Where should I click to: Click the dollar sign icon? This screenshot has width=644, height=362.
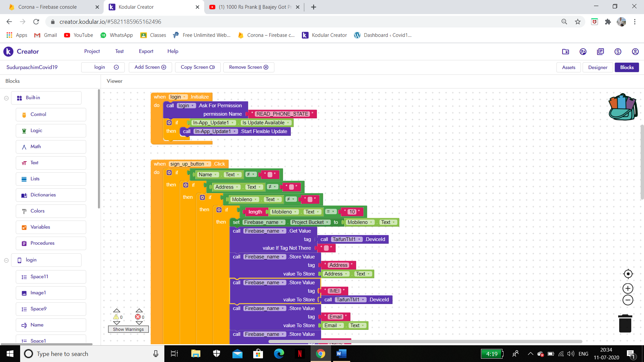point(618,52)
